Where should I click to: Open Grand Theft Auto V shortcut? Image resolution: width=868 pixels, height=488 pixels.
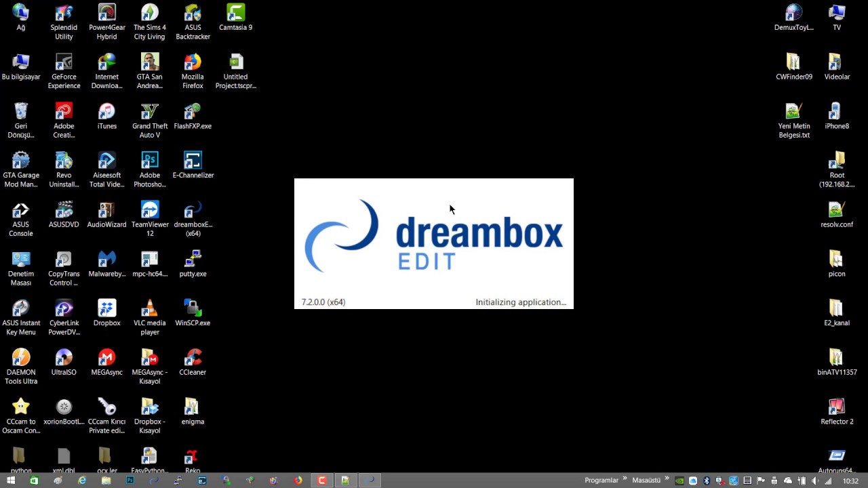(150, 120)
